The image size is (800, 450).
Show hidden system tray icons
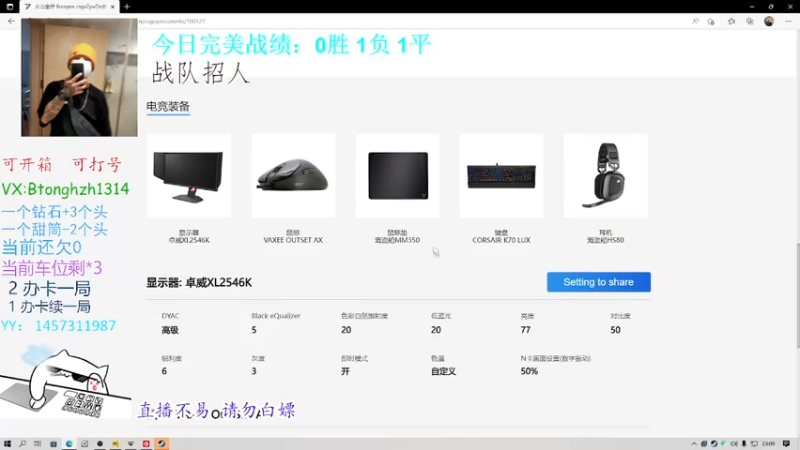(694, 444)
